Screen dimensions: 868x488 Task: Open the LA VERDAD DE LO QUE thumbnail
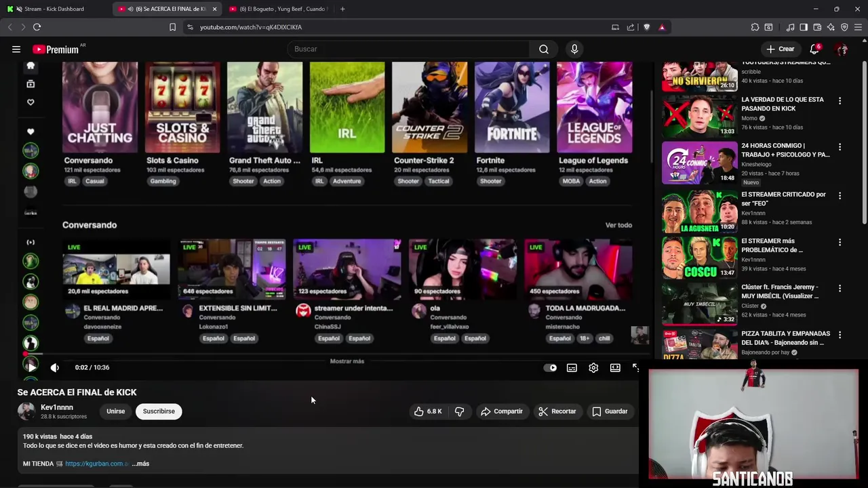(699, 116)
